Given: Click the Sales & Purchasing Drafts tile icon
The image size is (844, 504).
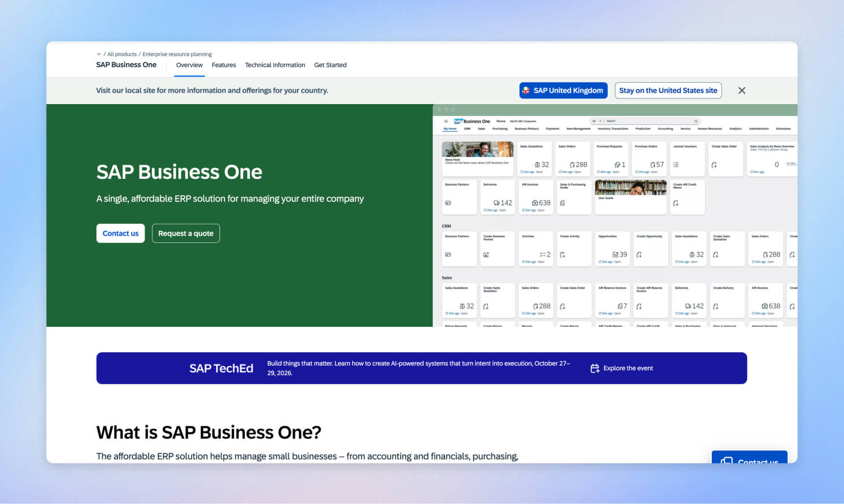Looking at the screenshot, I should click(562, 203).
